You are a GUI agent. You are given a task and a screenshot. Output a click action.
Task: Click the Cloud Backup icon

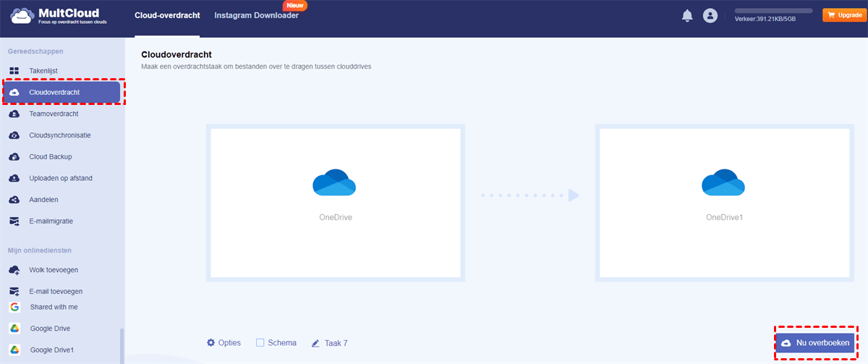[x=14, y=156]
